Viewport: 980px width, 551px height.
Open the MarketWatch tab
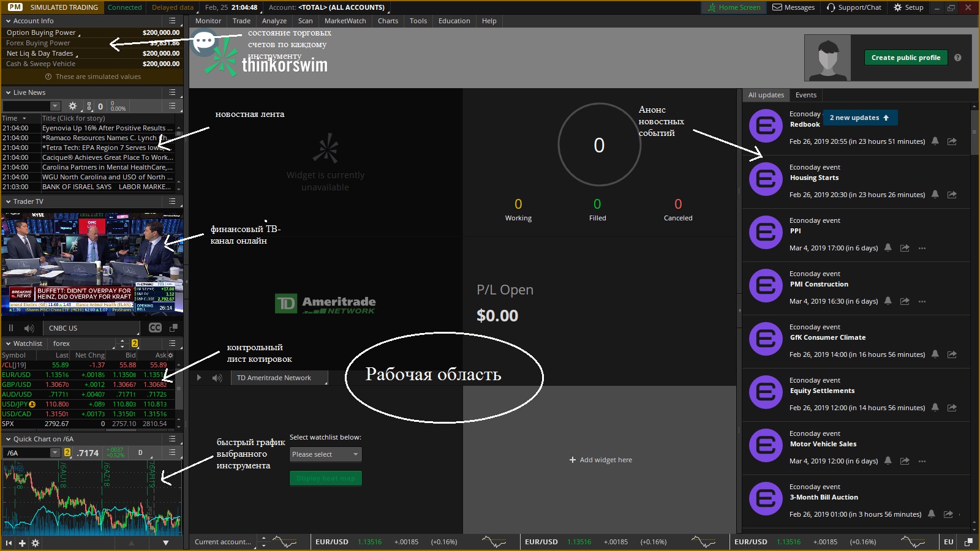click(345, 21)
